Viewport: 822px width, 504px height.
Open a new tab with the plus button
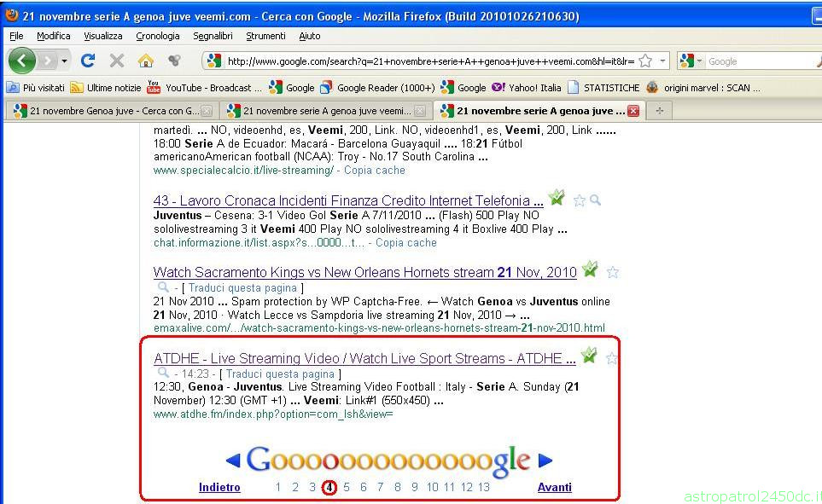(x=660, y=111)
